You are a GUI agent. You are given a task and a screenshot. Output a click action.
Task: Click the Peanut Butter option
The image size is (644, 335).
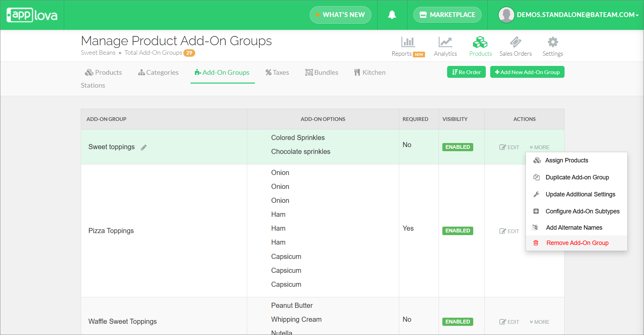(x=292, y=305)
